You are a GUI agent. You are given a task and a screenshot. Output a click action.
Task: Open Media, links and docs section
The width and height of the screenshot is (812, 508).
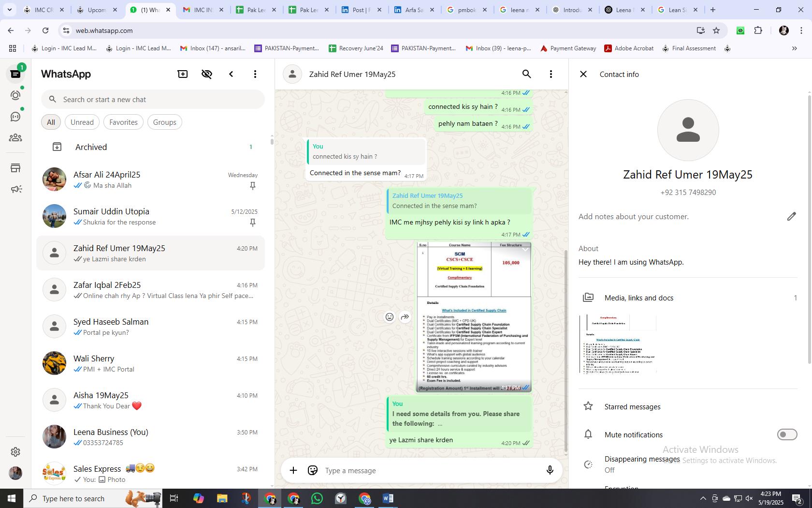[688, 298]
